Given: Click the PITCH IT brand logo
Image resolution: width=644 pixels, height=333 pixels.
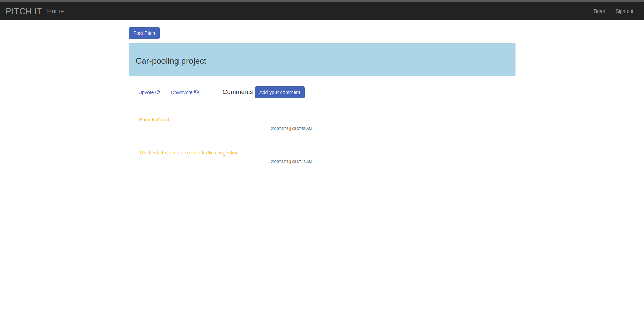Looking at the screenshot, I should [24, 11].
